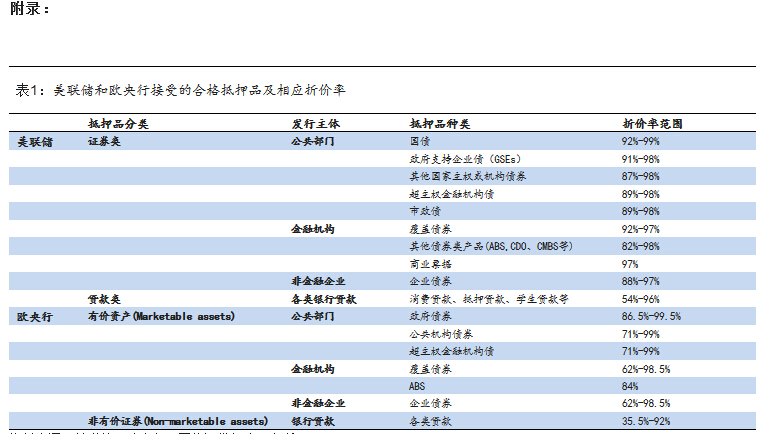Click the '各类贷款' cell
The image size is (761, 434).
click(x=430, y=421)
